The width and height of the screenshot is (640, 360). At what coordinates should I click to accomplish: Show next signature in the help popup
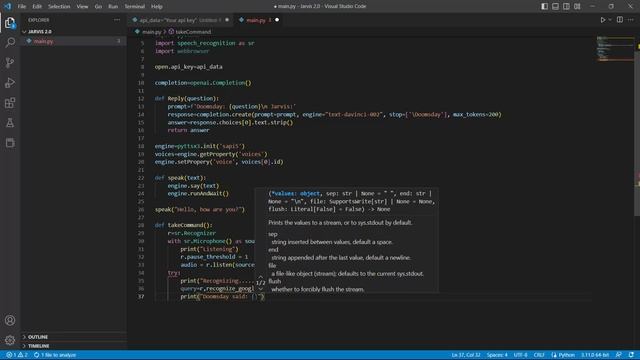(261, 289)
